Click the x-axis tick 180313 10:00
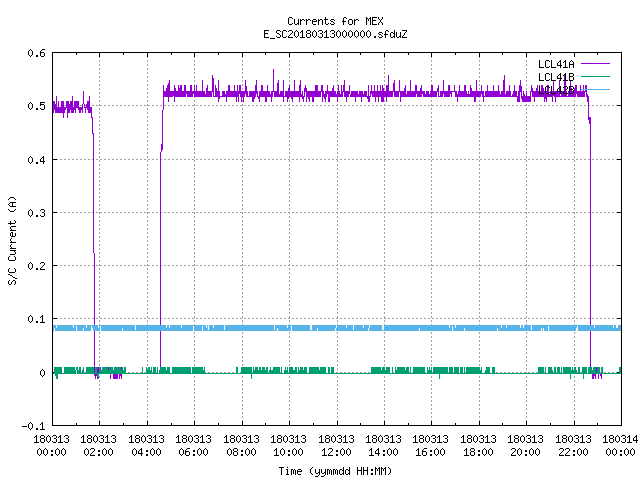This screenshot has height=480, width=640. point(288,445)
